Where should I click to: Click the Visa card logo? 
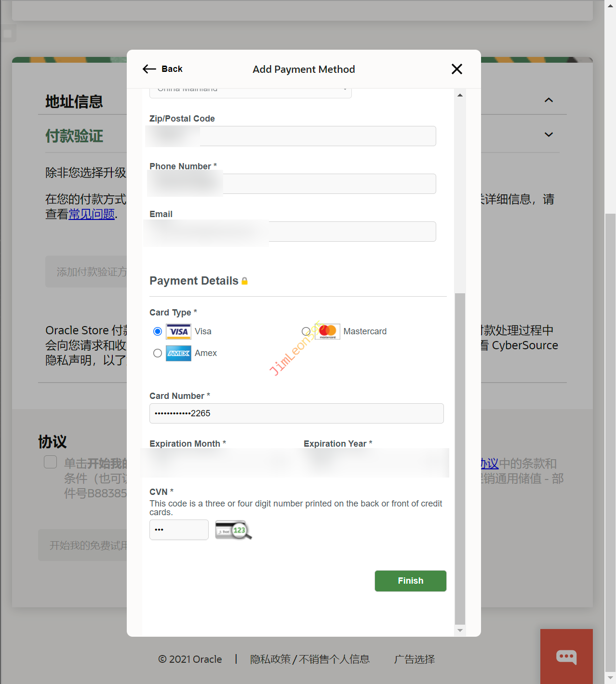[178, 331]
